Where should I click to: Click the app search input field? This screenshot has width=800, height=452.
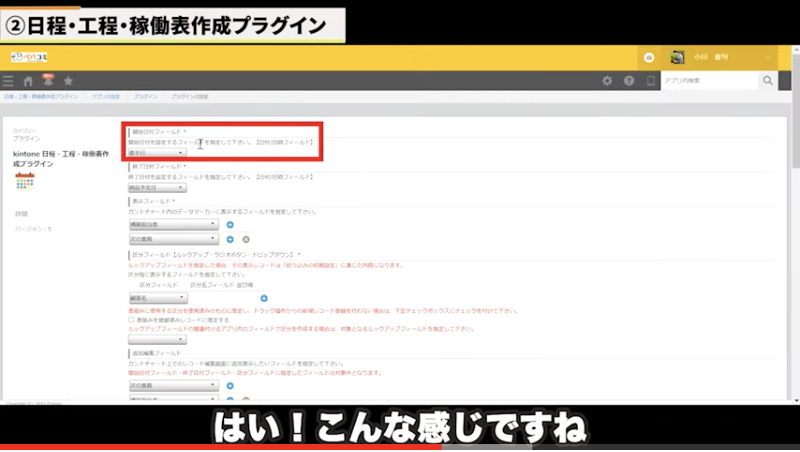click(708, 81)
